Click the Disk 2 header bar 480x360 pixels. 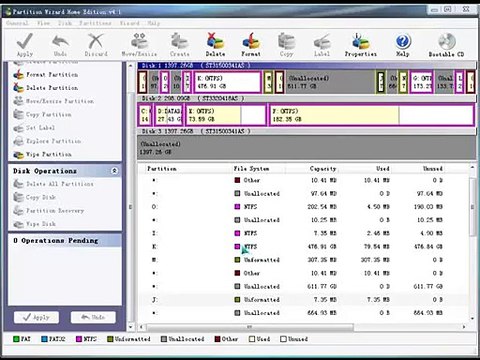pyautogui.click(x=307, y=99)
